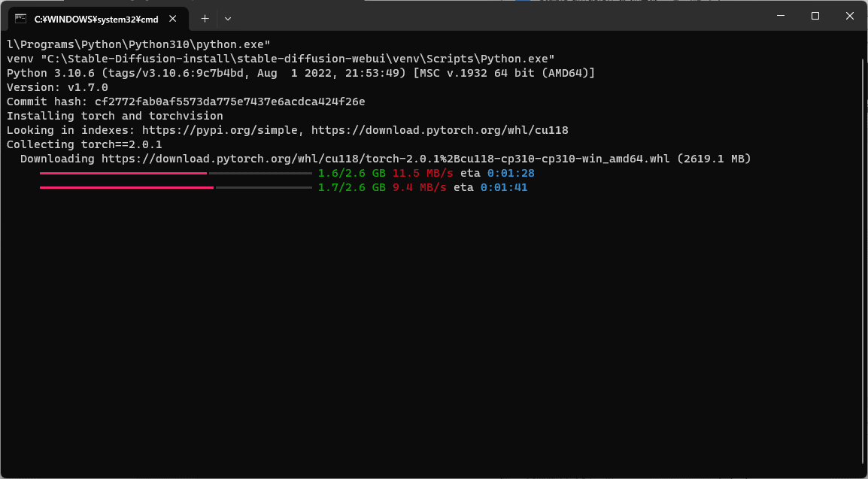Click the eta value '0:01:28'
This screenshot has width=868, height=479.
click(511, 173)
